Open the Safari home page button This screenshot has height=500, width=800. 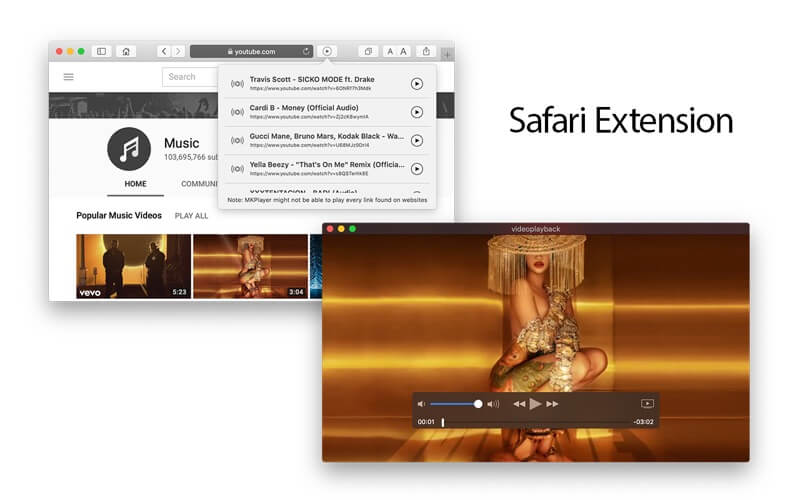[126, 52]
